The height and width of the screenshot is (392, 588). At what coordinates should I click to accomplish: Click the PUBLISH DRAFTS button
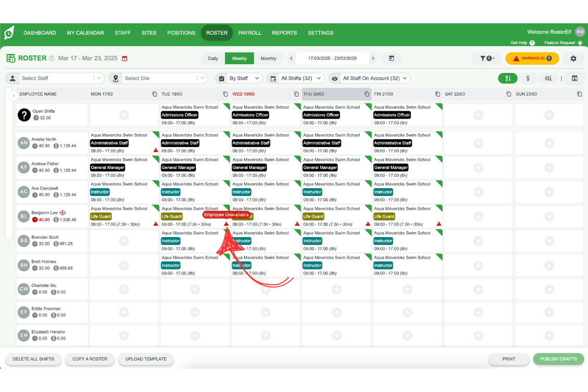[558, 359]
